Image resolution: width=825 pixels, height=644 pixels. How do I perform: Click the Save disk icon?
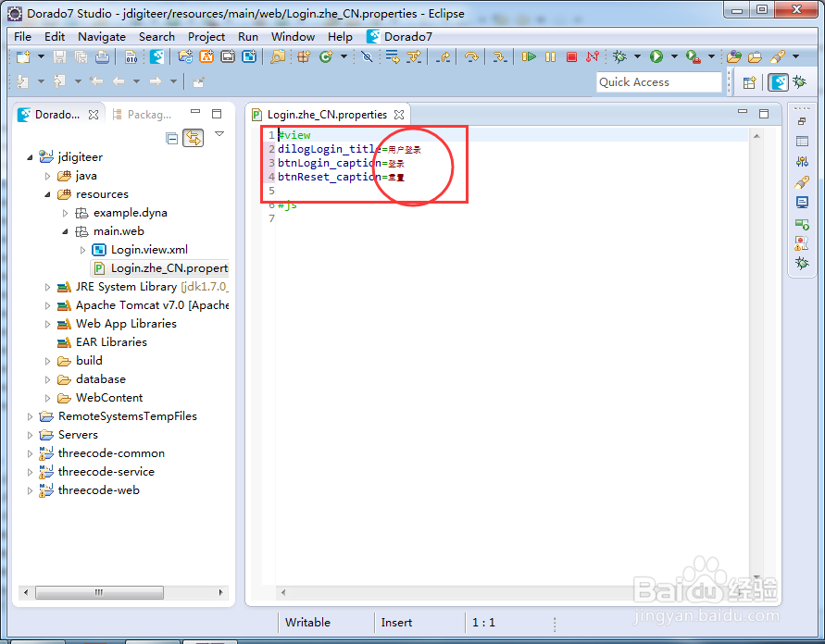coord(59,56)
